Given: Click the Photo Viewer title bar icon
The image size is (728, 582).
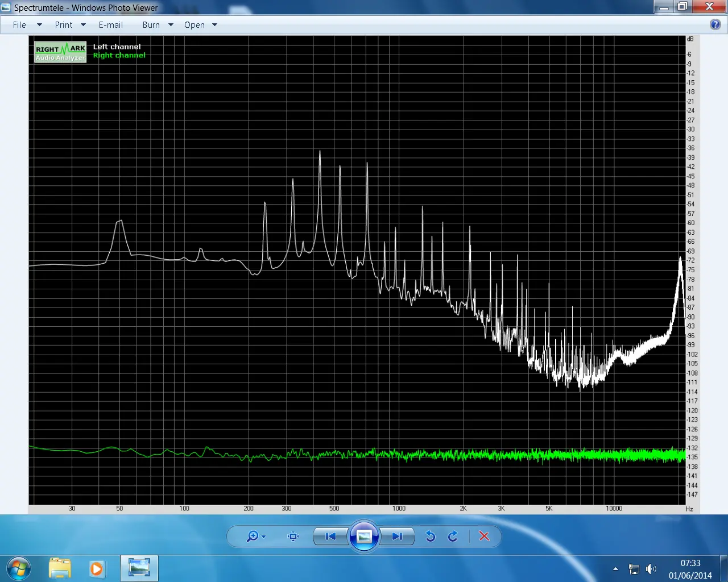Looking at the screenshot, I should [6, 8].
